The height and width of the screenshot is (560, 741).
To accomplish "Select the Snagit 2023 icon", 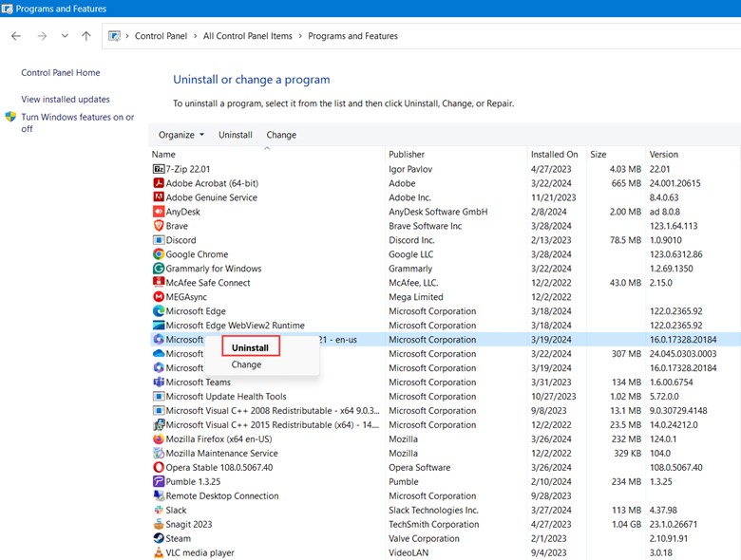I will [x=159, y=524].
